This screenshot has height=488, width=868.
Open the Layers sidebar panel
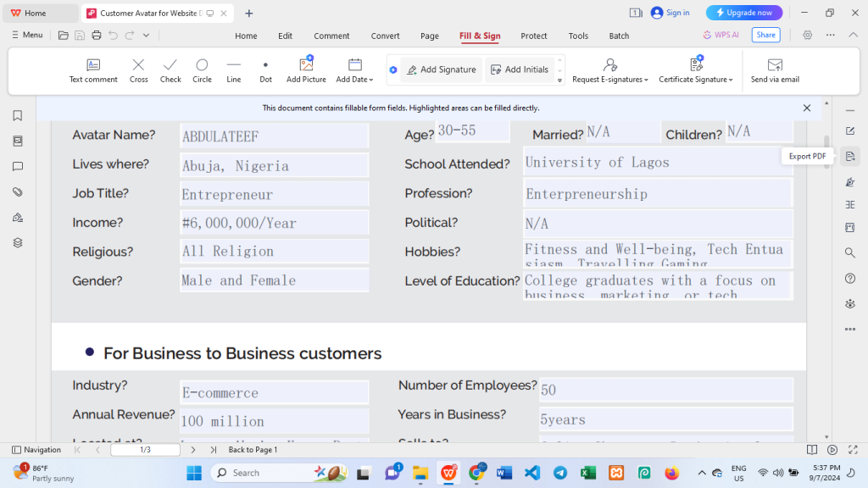pyautogui.click(x=18, y=243)
